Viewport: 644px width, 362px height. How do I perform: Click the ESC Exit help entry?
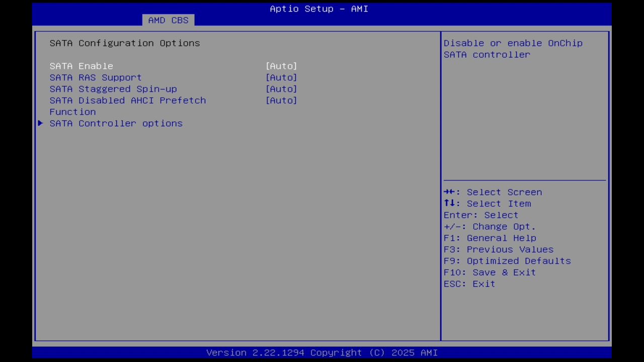coord(469,284)
